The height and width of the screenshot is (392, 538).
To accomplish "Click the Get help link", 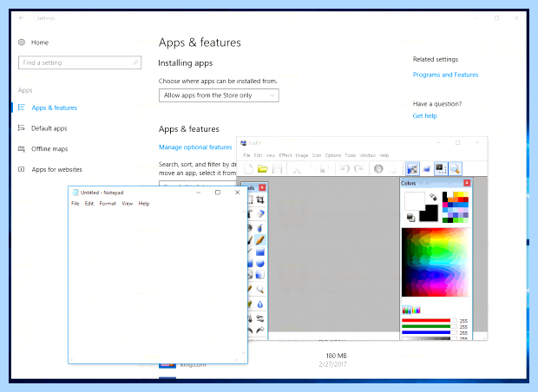I will coord(425,116).
